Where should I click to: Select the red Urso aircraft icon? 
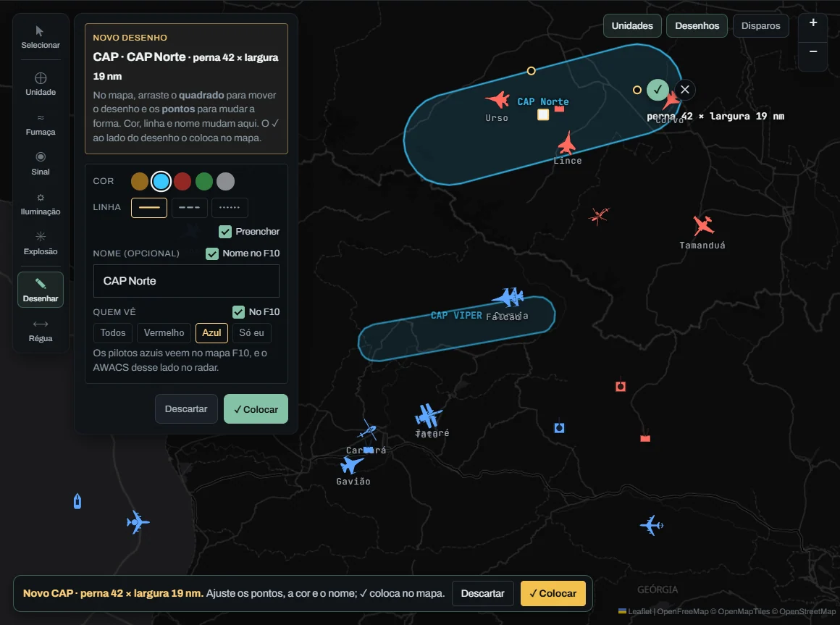498,100
